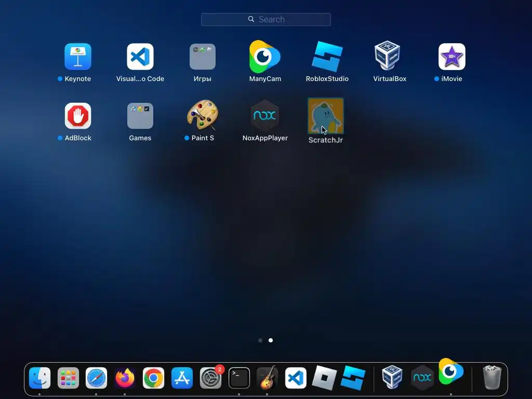Launch Visual Studio Code from Launchpad grid

click(x=140, y=57)
